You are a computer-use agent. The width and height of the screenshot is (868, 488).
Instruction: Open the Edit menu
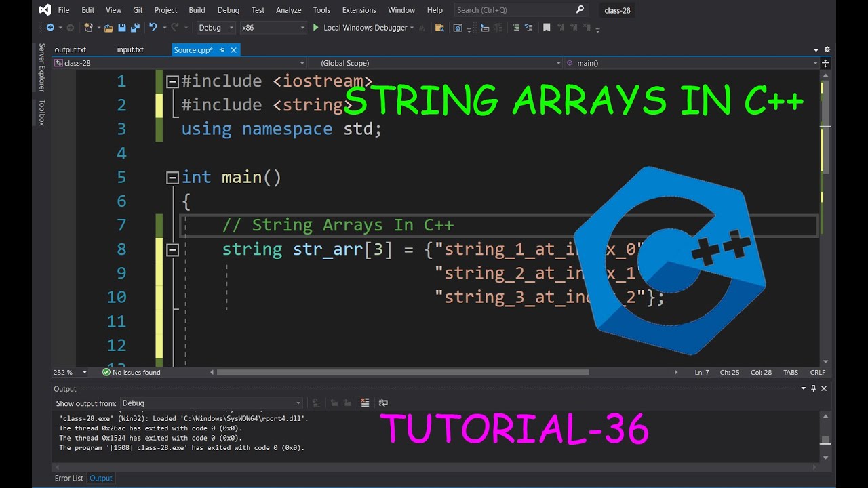coord(88,10)
